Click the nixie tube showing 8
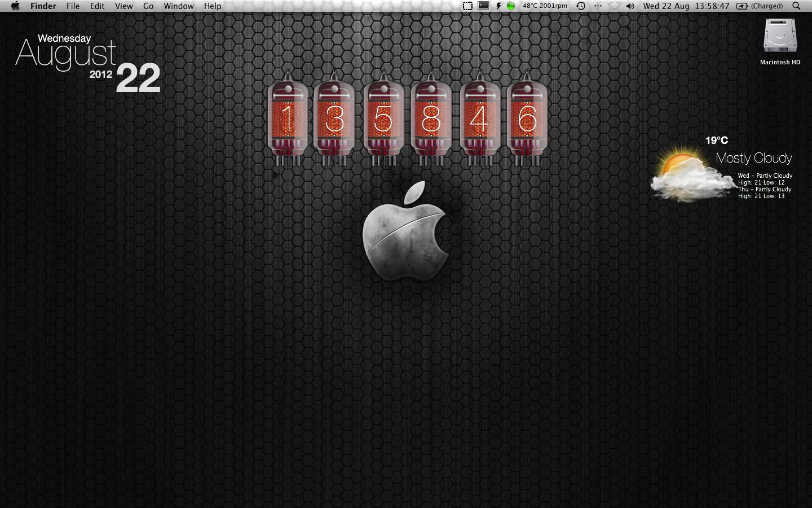This screenshot has height=508, width=812. pyautogui.click(x=431, y=119)
